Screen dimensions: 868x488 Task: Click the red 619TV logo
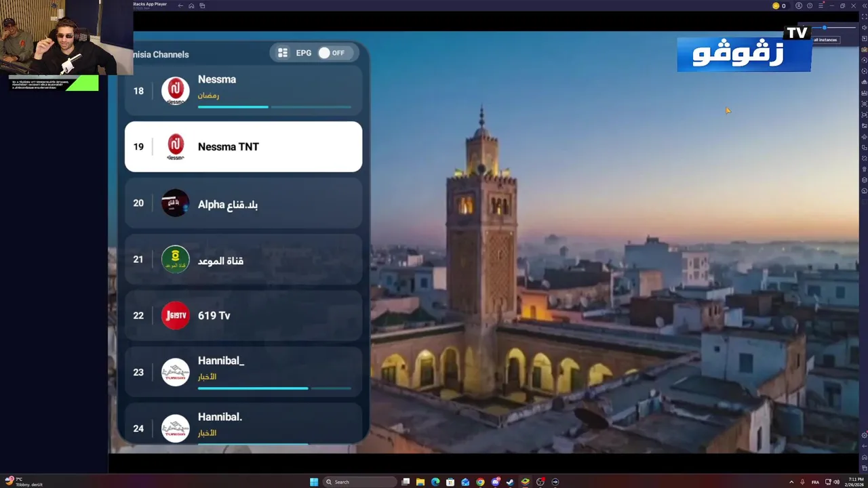(176, 316)
